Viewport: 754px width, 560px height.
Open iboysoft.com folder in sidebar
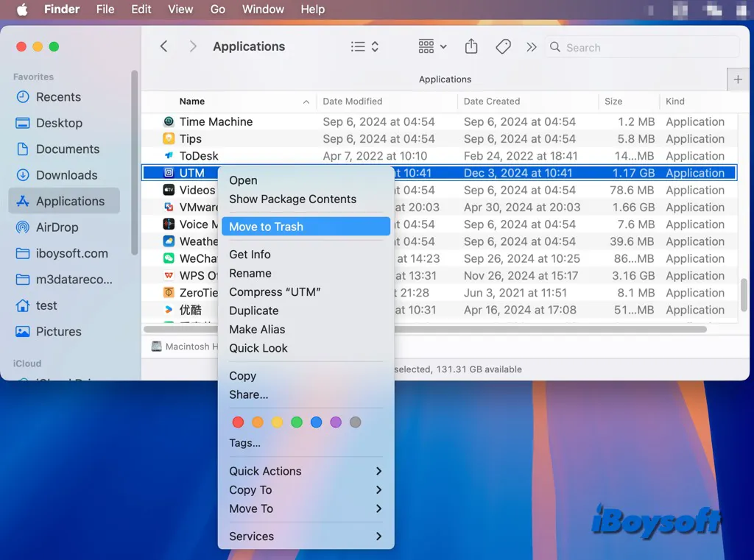point(64,253)
